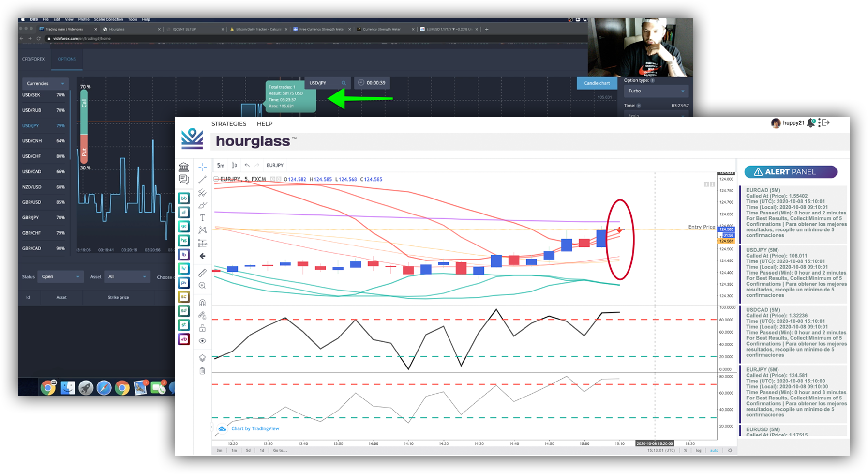Toggle lock all drawing tools padlock
The height and width of the screenshot is (474, 868).
[x=203, y=328]
